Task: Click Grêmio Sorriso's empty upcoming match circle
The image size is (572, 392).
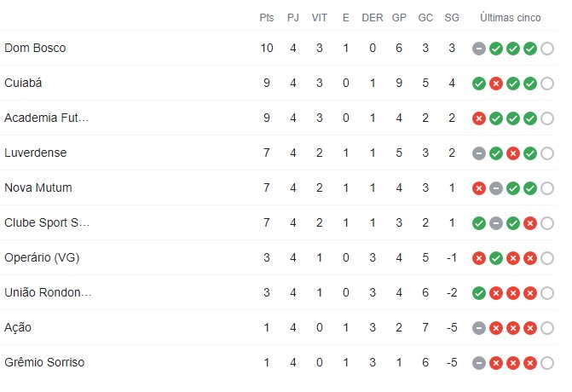Action: click(x=547, y=363)
